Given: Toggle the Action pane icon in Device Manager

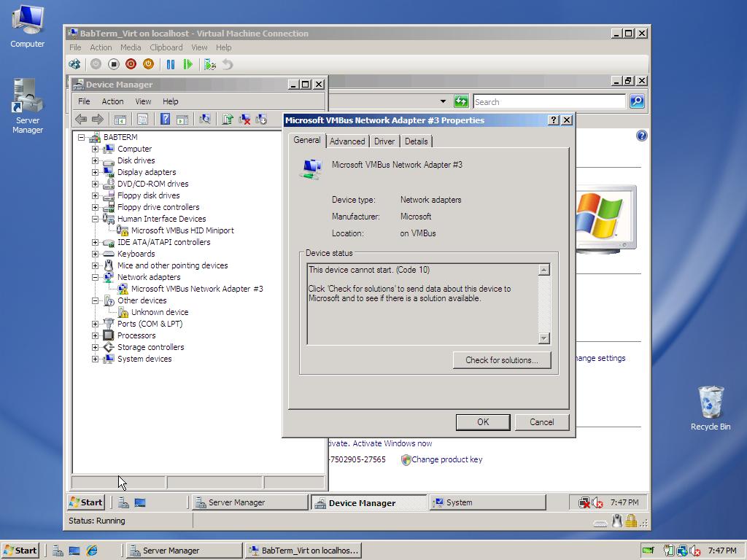Looking at the screenshot, I should pyautogui.click(x=182, y=119).
